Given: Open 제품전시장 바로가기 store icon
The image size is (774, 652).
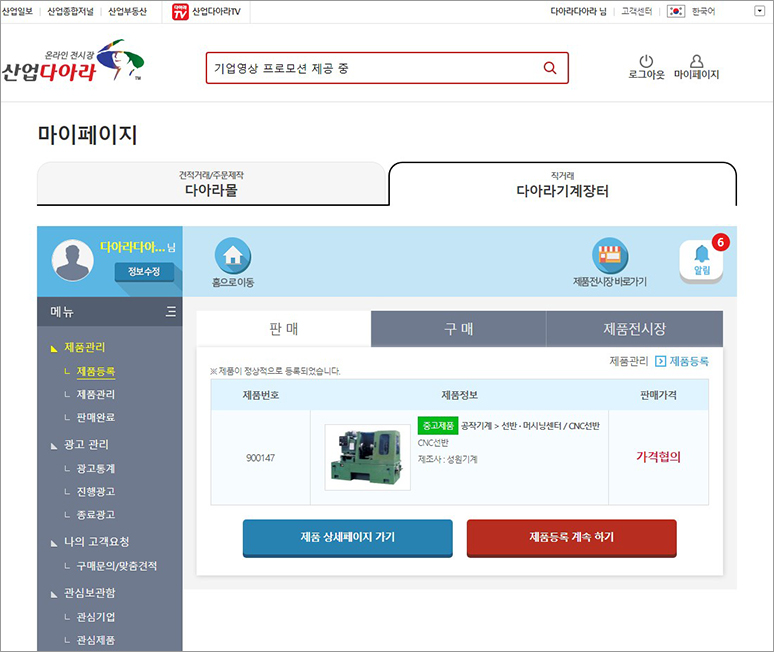Looking at the screenshot, I should point(609,256).
